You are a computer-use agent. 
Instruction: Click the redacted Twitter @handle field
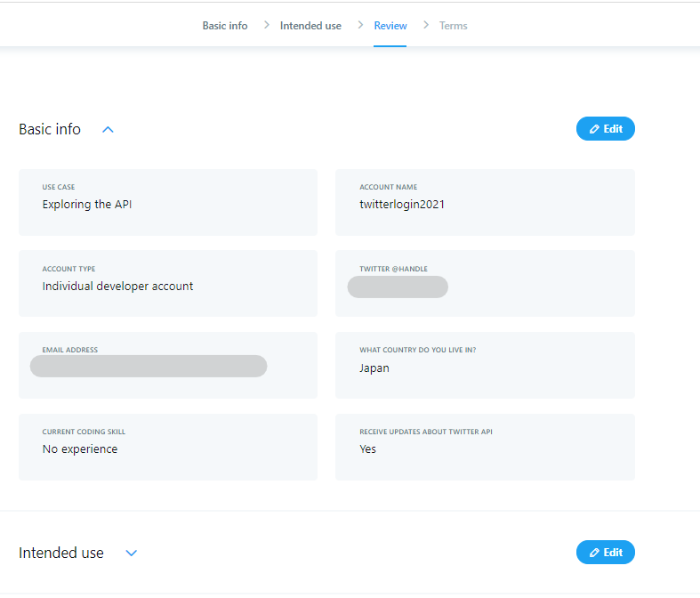398,287
